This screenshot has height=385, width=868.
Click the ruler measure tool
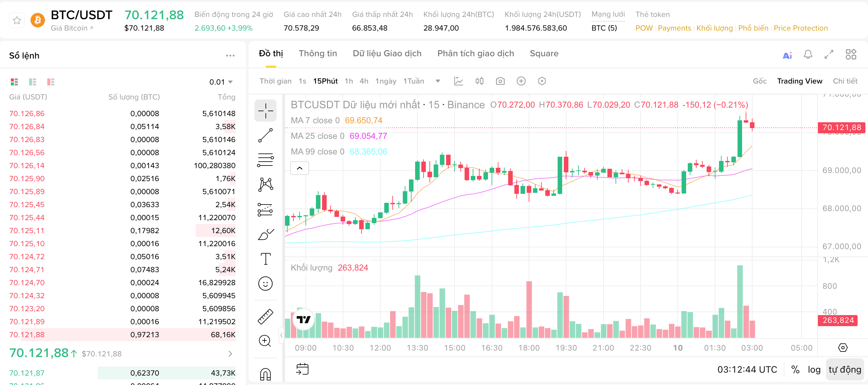coord(265,317)
